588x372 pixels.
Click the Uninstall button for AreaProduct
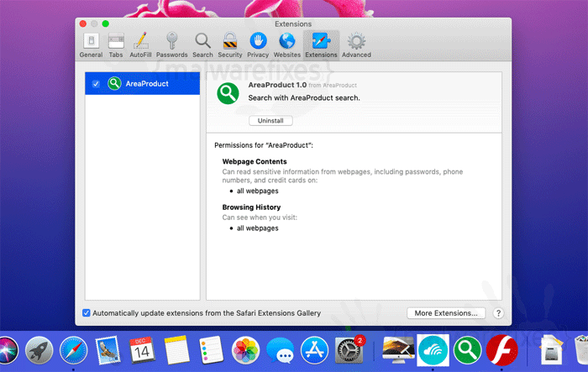(270, 121)
